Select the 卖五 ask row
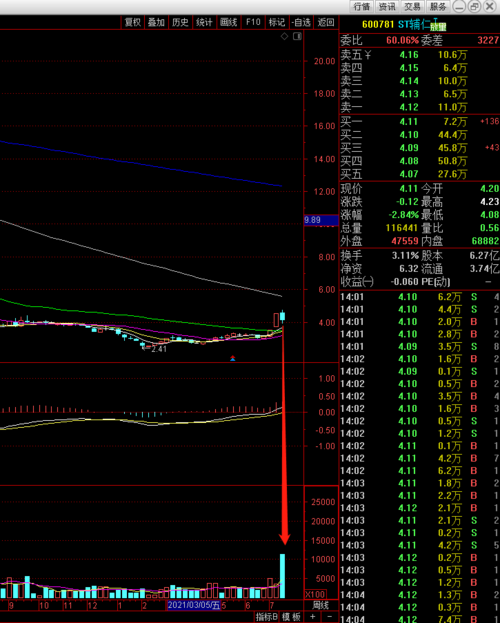The image size is (500, 623). [x=419, y=55]
